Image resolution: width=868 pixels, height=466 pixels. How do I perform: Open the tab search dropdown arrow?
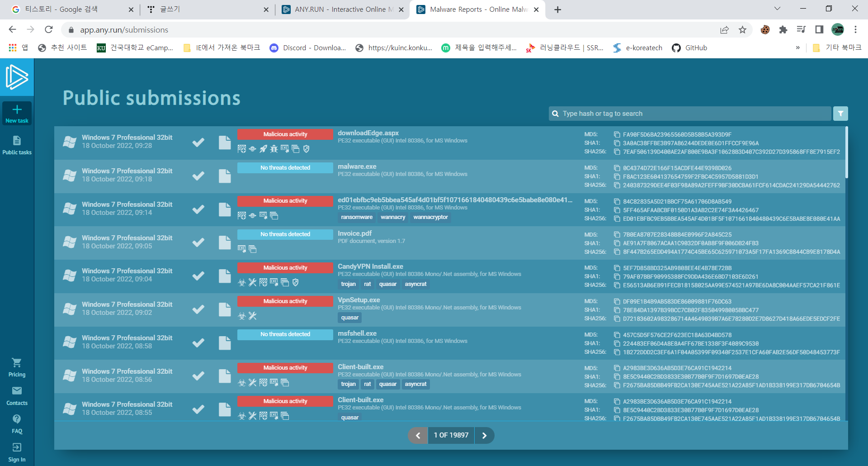[x=777, y=9]
